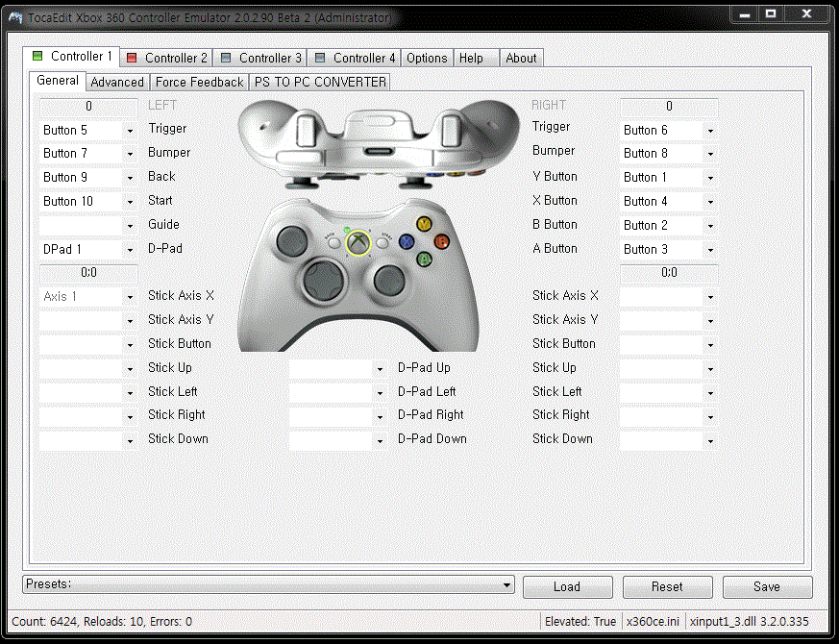Click the left thumbstick on controller image
This screenshot has width=839, height=644.
click(x=291, y=240)
